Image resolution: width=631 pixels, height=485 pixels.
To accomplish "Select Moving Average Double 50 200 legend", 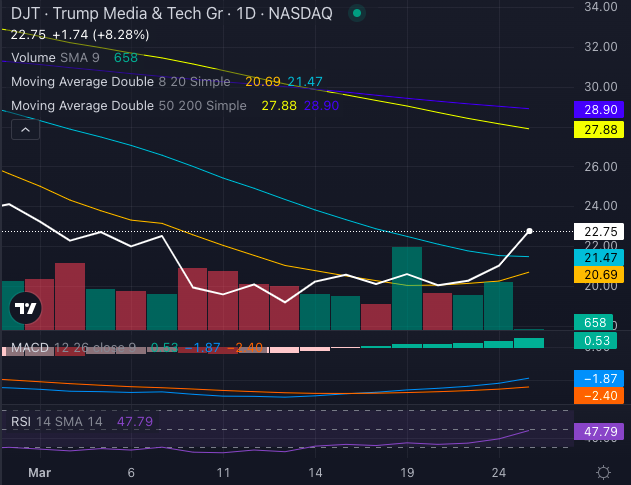I will [x=129, y=105].
